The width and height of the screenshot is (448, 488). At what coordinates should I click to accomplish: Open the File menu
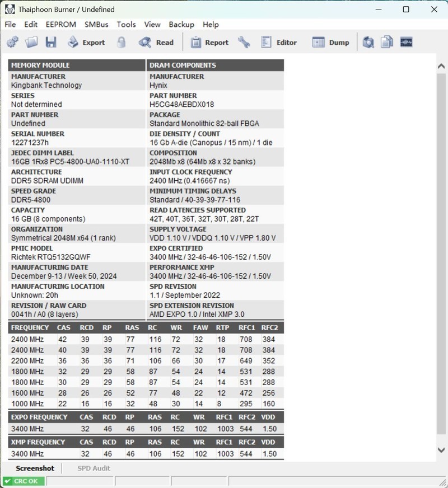click(x=10, y=24)
